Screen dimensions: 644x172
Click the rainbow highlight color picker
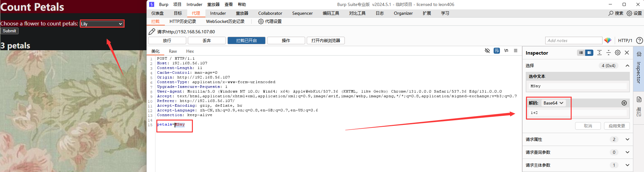pos(608,40)
